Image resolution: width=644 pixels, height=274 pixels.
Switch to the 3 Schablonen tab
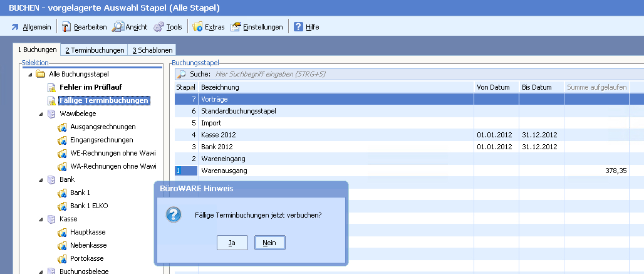pyautogui.click(x=152, y=50)
